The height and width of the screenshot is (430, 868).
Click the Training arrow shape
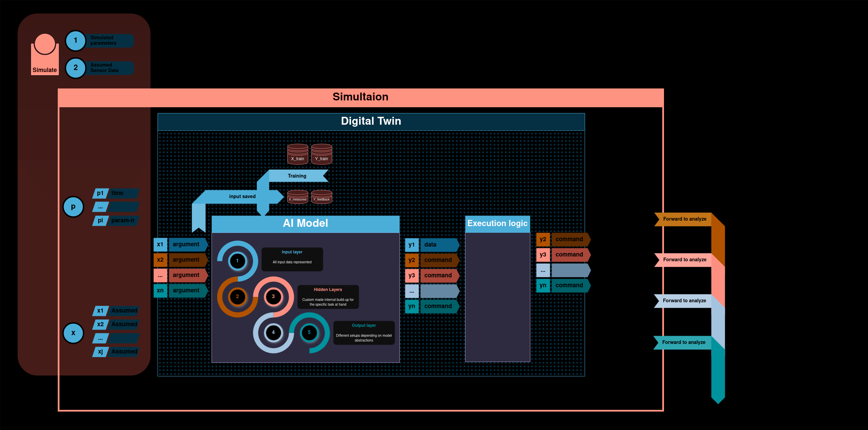[x=297, y=176]
